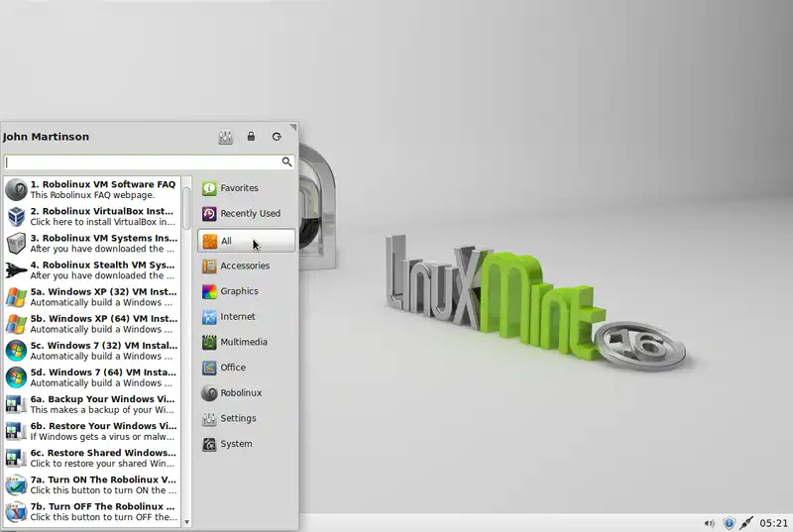The image size is (793, 532).
Task: Click the user name John Martinson
Action: [46, 137]
